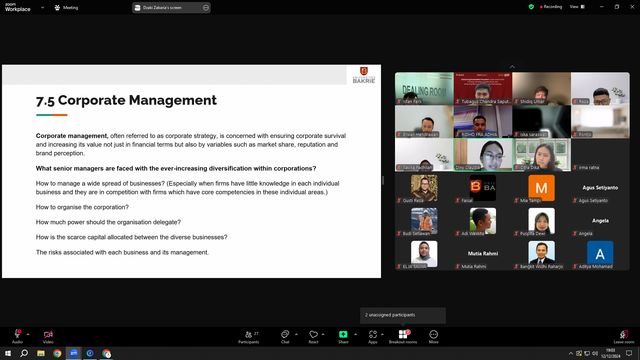Image resolution: width=640 pixels, height=360 pixels.
Task: Open the More options icon
Action: (x=433, y=334)
